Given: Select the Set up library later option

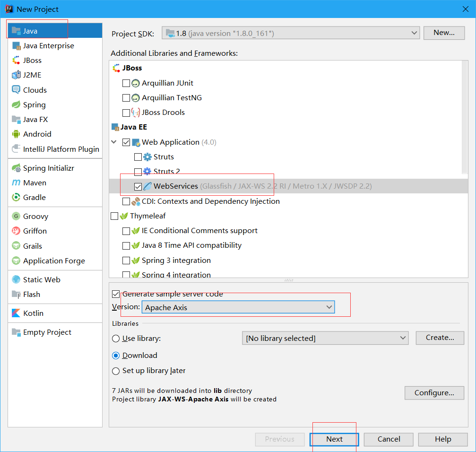Looking at the screenshot, I should (116, 371).
